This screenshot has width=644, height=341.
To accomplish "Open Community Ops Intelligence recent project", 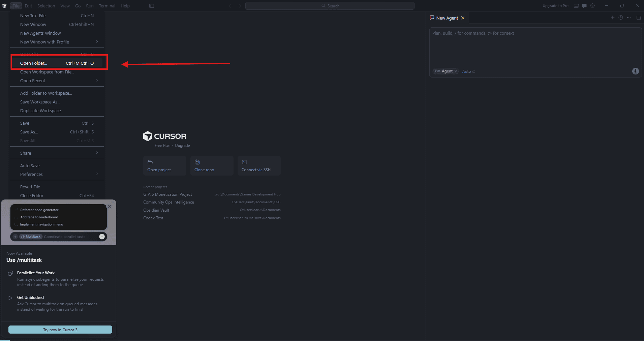I will coord(212,202).
